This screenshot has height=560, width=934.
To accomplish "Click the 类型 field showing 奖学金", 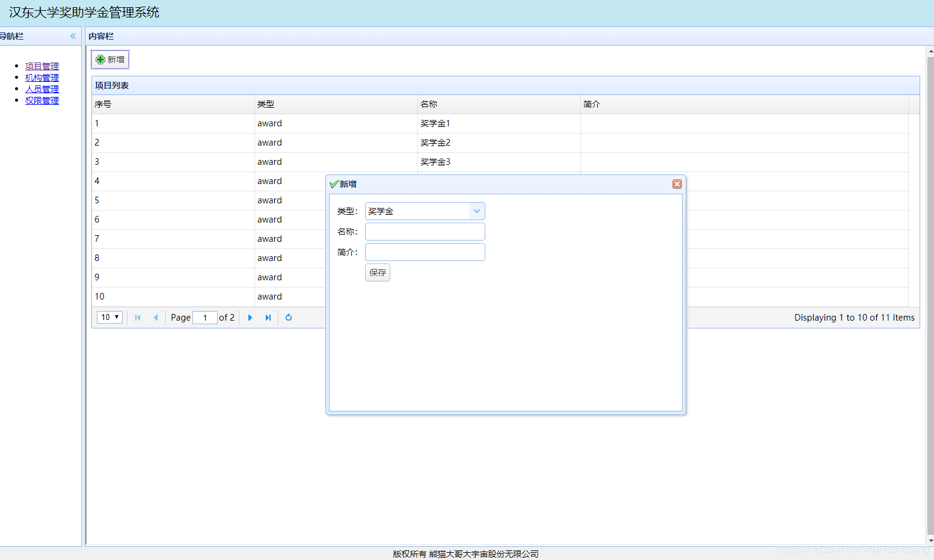I will (417, 211).
